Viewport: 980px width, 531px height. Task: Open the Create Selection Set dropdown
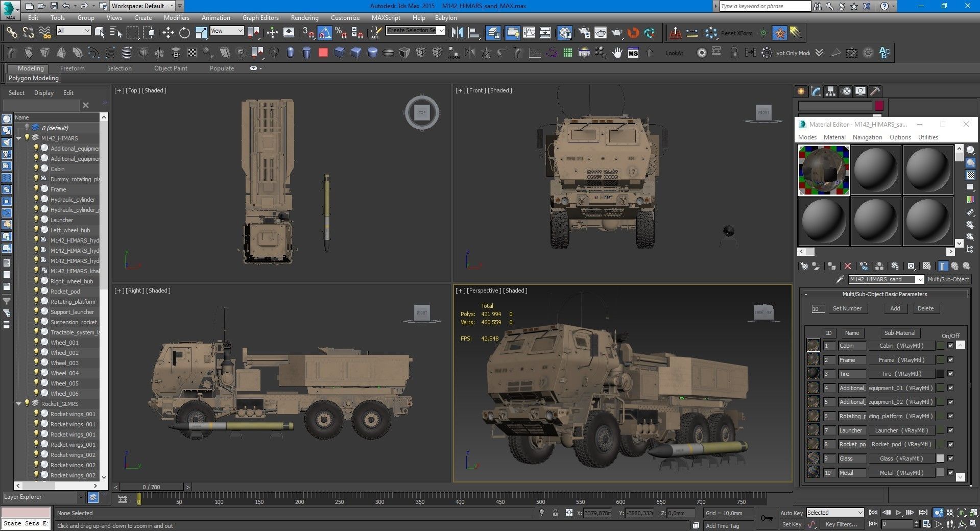[x=416, y=31]
